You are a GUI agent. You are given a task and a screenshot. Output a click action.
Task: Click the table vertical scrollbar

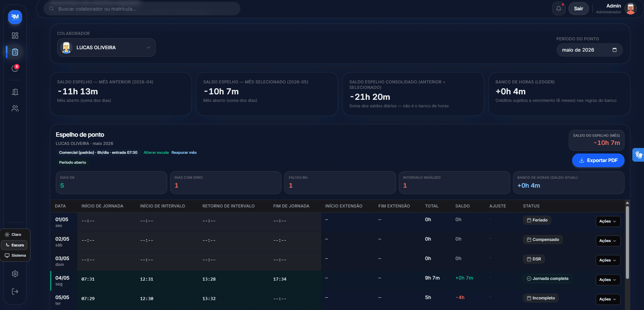pos(627,242)
